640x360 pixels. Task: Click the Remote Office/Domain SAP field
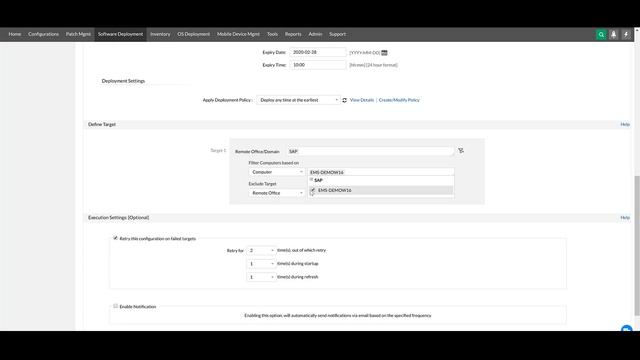[x=370, y=151]
